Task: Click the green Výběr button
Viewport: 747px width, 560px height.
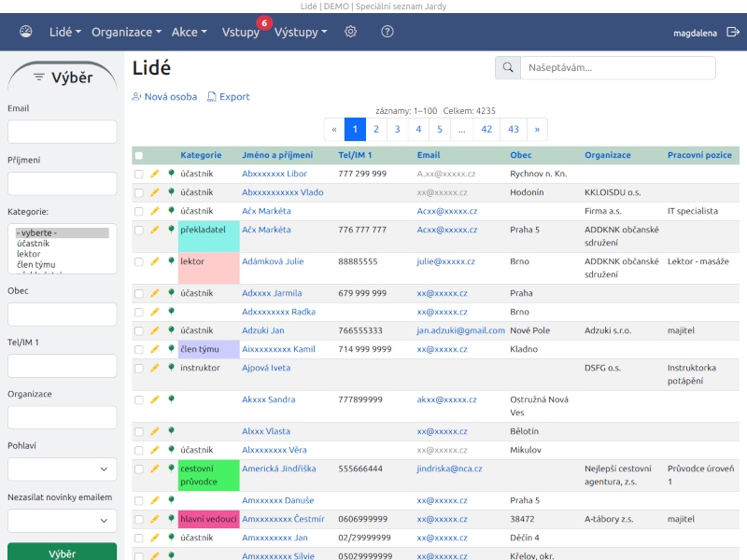Action: (x=62, y=553)
